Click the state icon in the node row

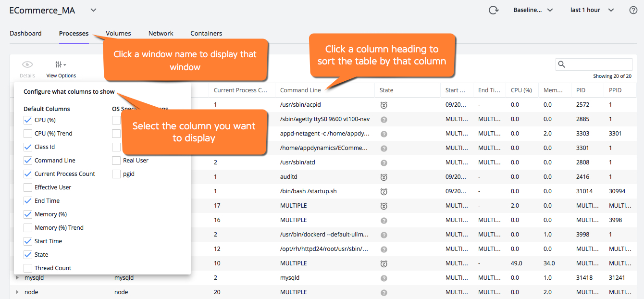pyautogui.click(x=384, y=292)
